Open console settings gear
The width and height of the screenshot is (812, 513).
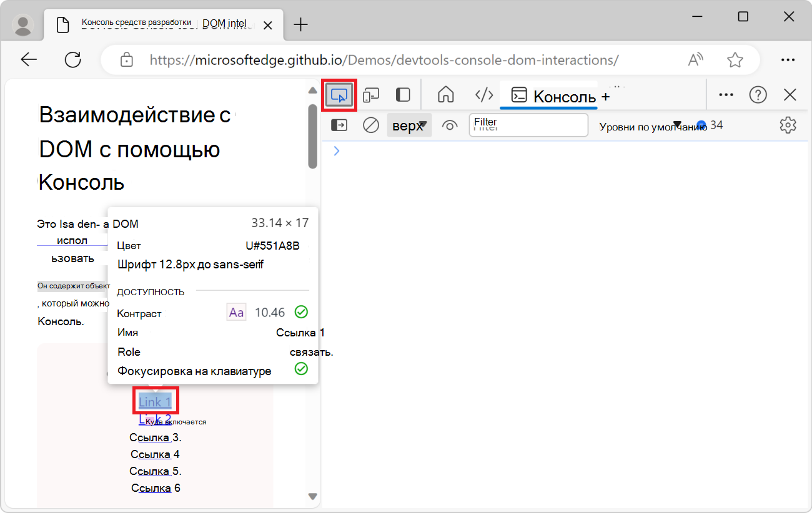coord(788,125)
